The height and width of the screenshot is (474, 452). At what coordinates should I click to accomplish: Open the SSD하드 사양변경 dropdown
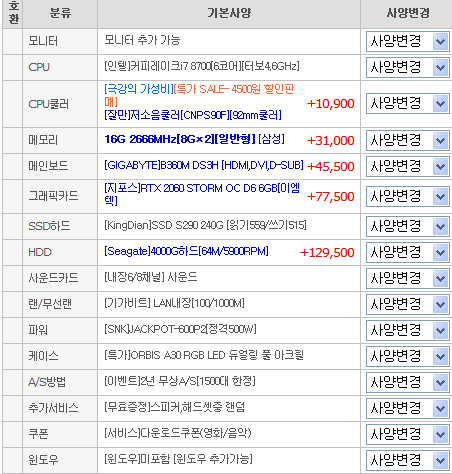coord(407,226)
